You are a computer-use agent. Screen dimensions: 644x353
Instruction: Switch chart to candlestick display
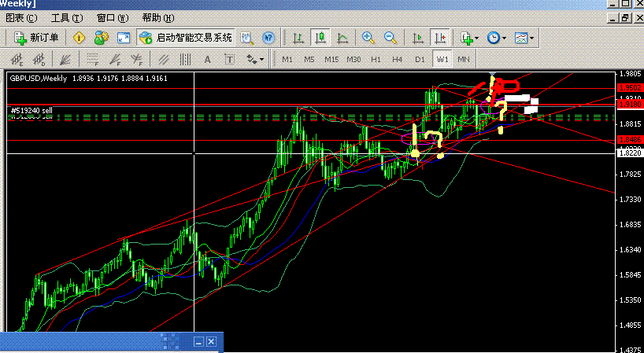click(320, 38)
